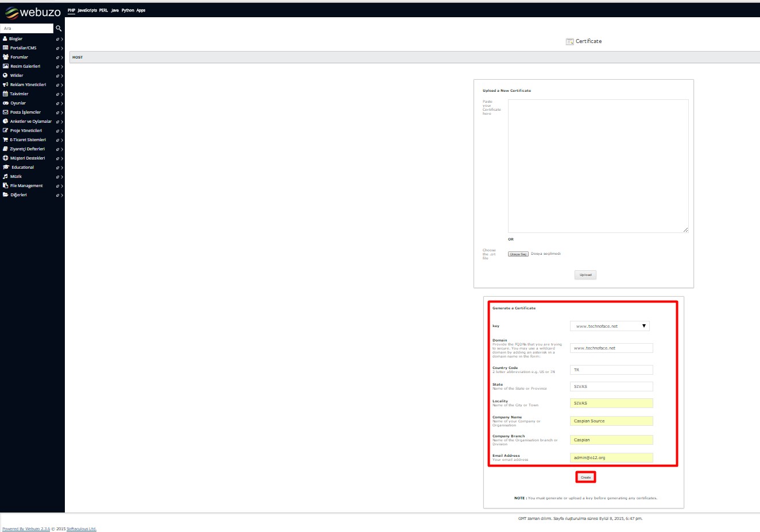Click the Ziyaretçi Defterleri book icon
760x532 pixels.
pos(5,149)
